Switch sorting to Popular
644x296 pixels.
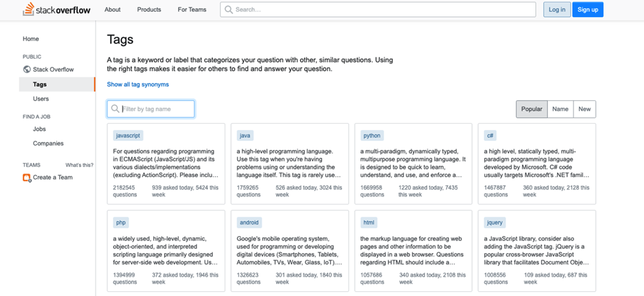531,109
